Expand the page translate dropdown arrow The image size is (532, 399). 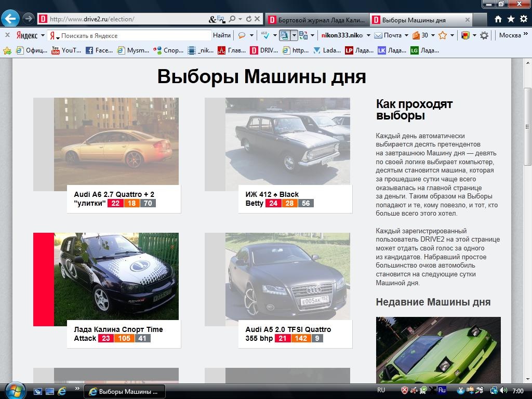pos(294,35)
